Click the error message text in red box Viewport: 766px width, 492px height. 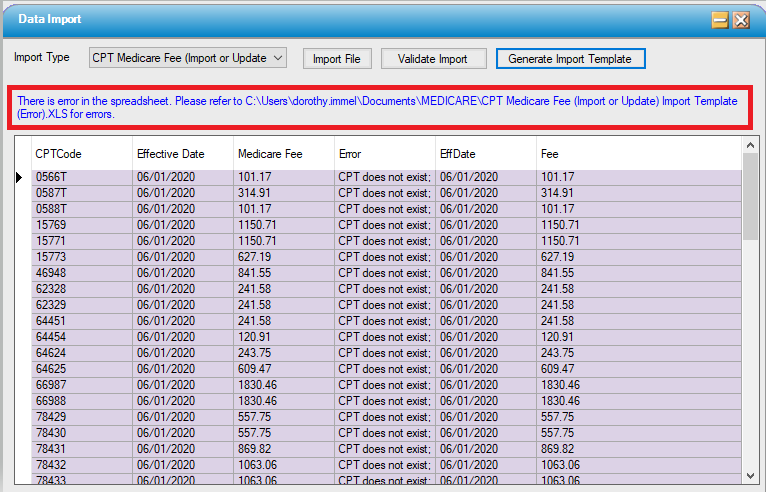coord(377,108)
